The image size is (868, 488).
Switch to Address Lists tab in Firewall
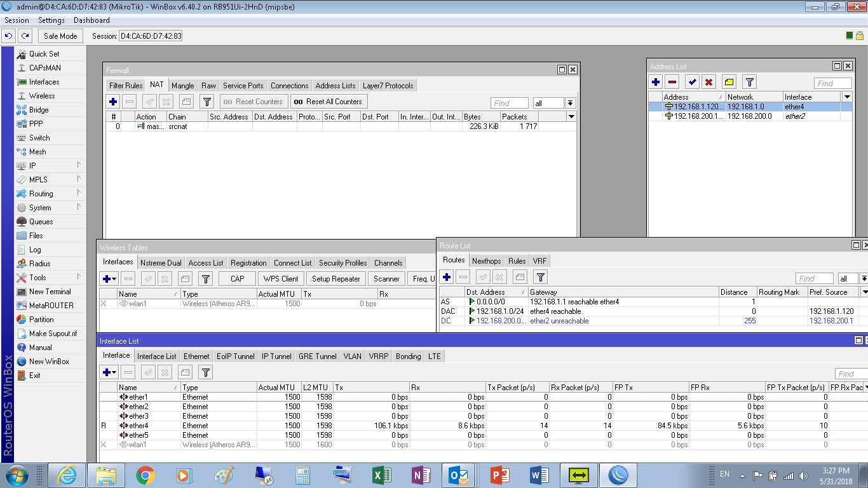click(x=336, y=86)
